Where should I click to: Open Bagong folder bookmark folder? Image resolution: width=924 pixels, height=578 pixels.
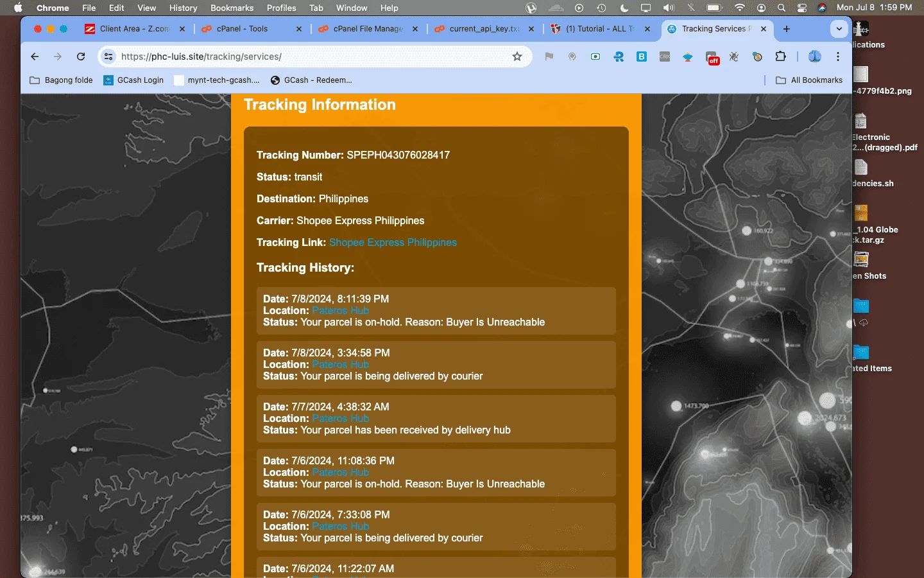click(x=62, y=80)
